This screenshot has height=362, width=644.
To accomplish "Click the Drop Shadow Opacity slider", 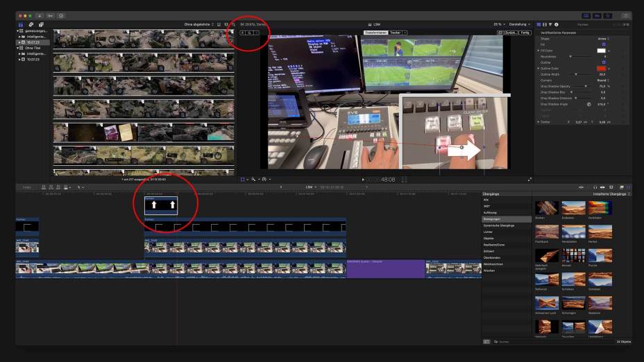I will click(583, 86).
